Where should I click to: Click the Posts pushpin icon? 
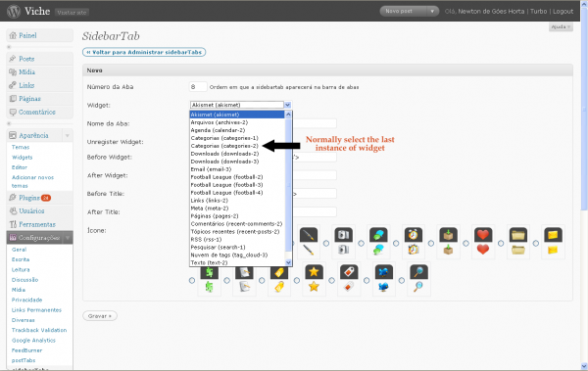click(x=13, y=59)
